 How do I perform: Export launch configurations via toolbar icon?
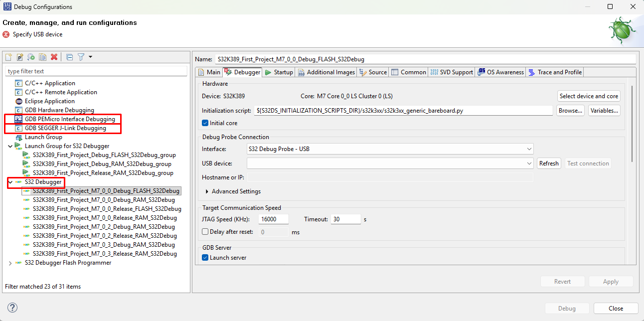coord(30,57)
